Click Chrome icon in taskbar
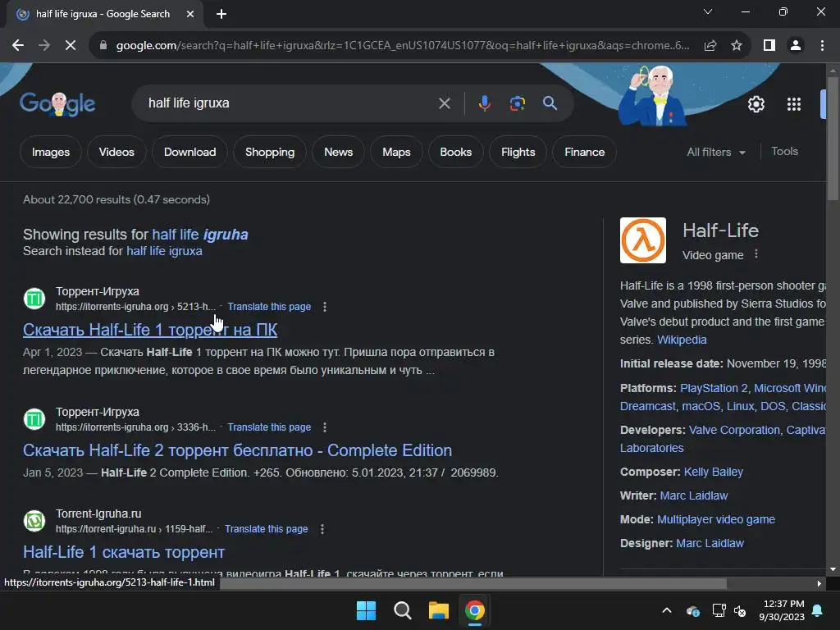Screen dimensions: 840x630 pos(475,610)
